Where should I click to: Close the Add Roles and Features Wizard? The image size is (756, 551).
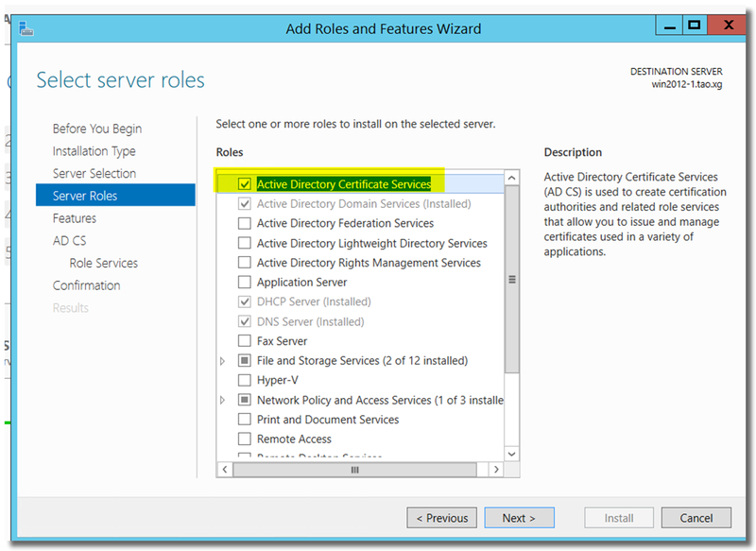click(727, 26)
